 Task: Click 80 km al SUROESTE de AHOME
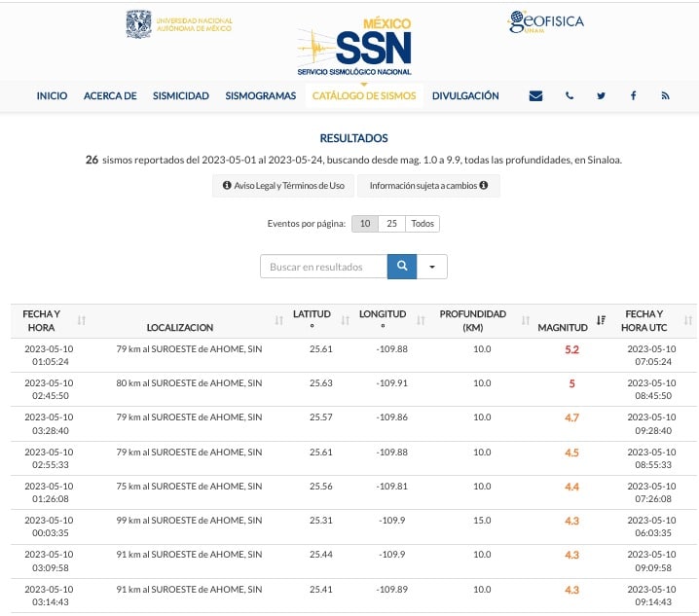tap(189, 382)
